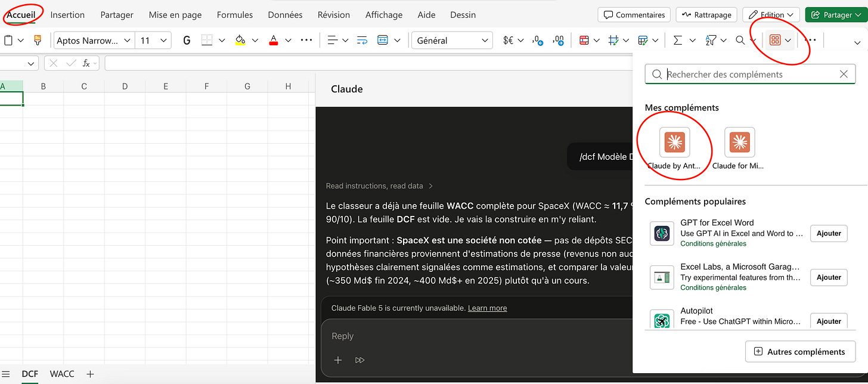The height and width of the screenshot is (384, 868).
Task: Expand borders dropdown arrow
Action: pyautogui.click(x=222, y=41)
